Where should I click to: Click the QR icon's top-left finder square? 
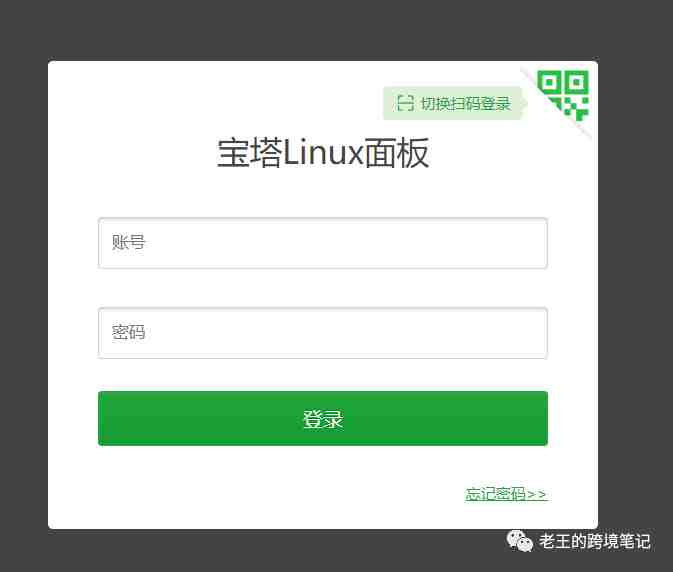point(549,82)
